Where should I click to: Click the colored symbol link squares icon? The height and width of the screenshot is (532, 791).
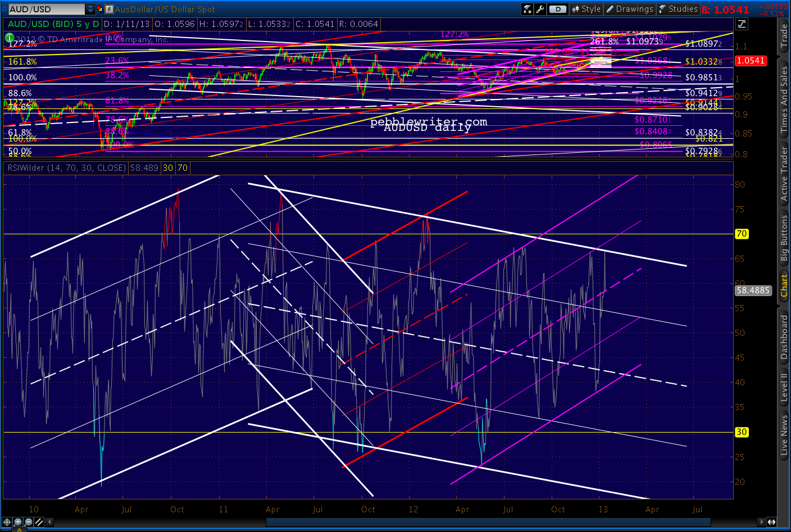click(x=100, y=9)
